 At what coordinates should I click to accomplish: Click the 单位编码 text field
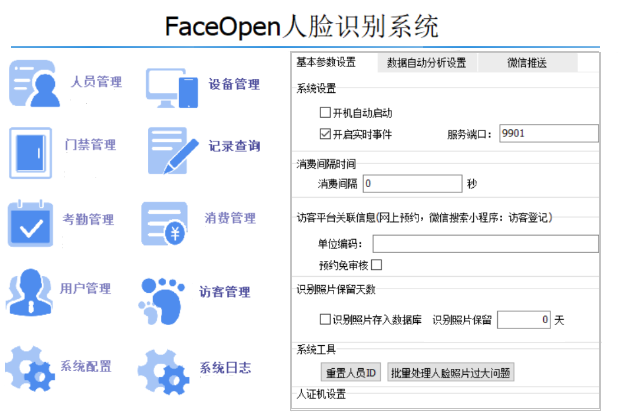pos(485,243)
